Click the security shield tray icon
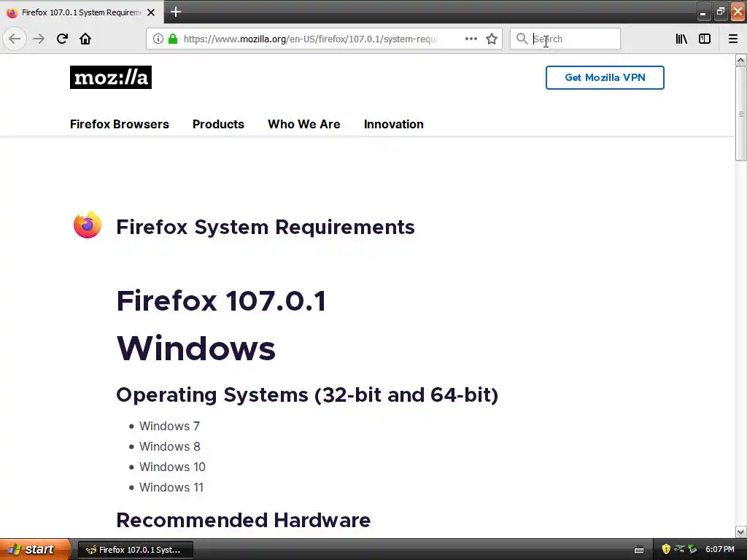This screenshot has height=560, width=747. click(666, 549)
